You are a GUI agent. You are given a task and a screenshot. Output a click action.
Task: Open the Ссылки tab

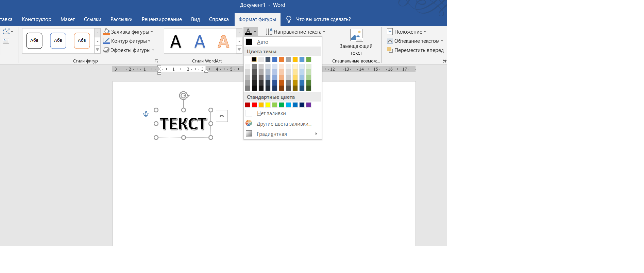pyautogui.click(x=92, y=19)
